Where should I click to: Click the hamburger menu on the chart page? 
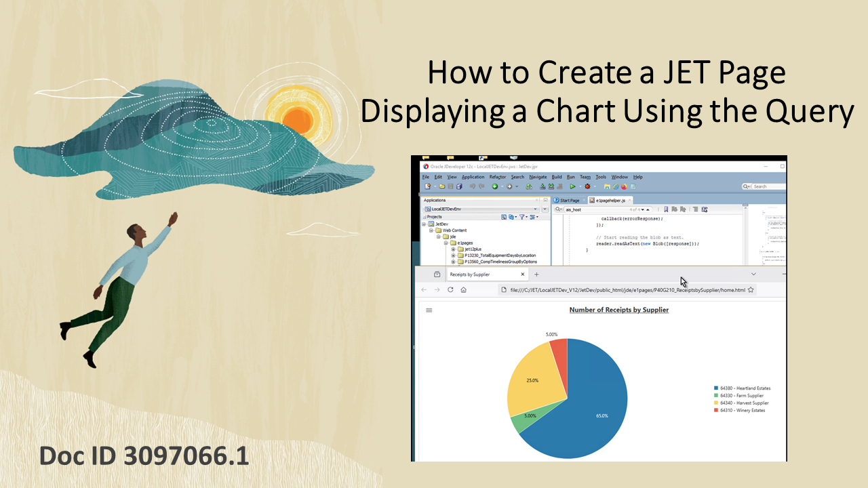pos(429,310)
